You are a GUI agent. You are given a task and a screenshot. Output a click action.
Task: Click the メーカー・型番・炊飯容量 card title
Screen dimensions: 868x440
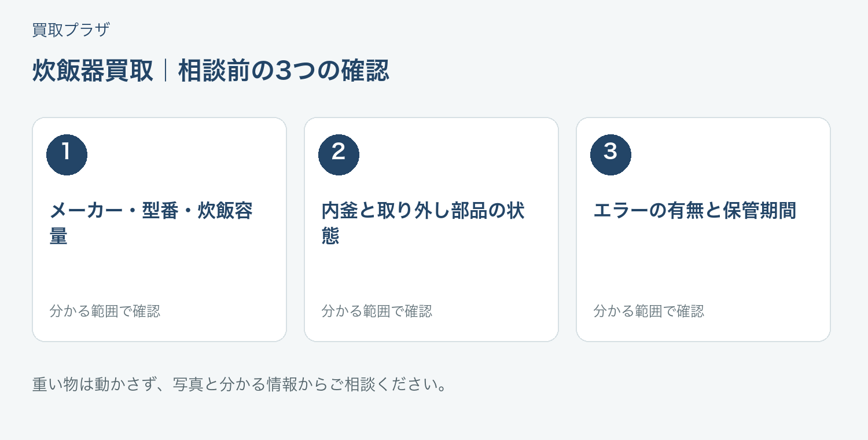pyautogui.click(x=152, y=223)
